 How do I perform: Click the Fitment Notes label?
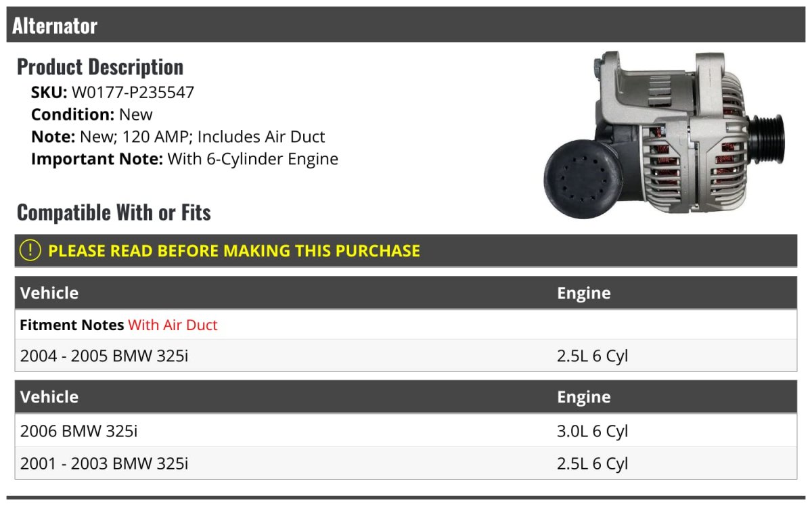pyautogui.click(x=72, y=325)
